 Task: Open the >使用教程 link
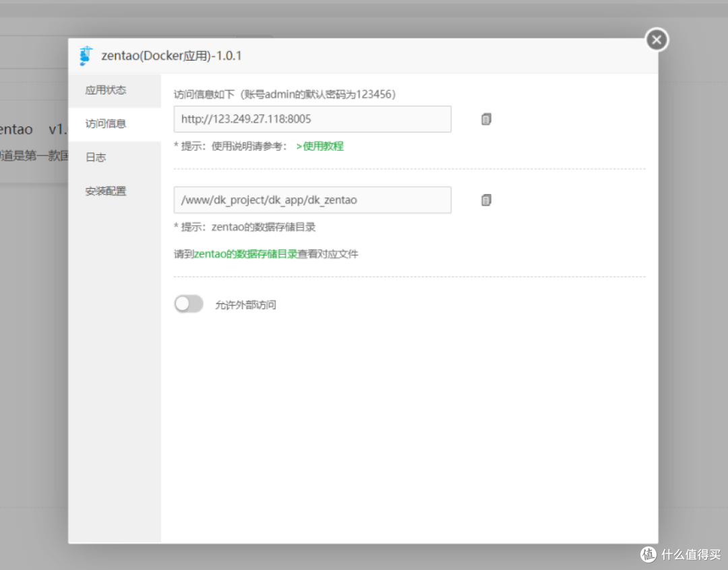point(320,146)
